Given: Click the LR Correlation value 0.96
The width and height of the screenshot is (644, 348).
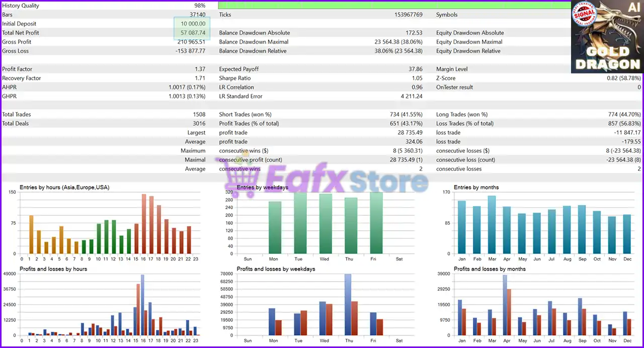Looking at the screenshot, I should pyautogui.click(x=417, y=87).
